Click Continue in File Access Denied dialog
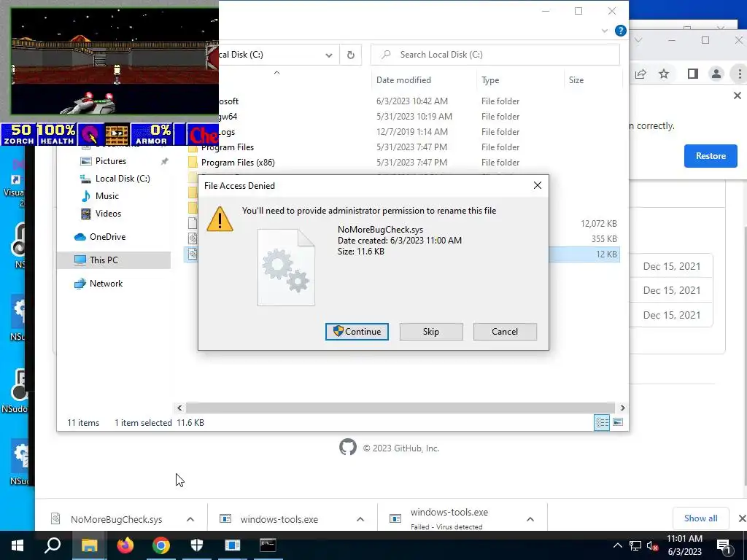The height and width of the screenshot is (560, 747). pyautogui.click(x=357, y=332)
